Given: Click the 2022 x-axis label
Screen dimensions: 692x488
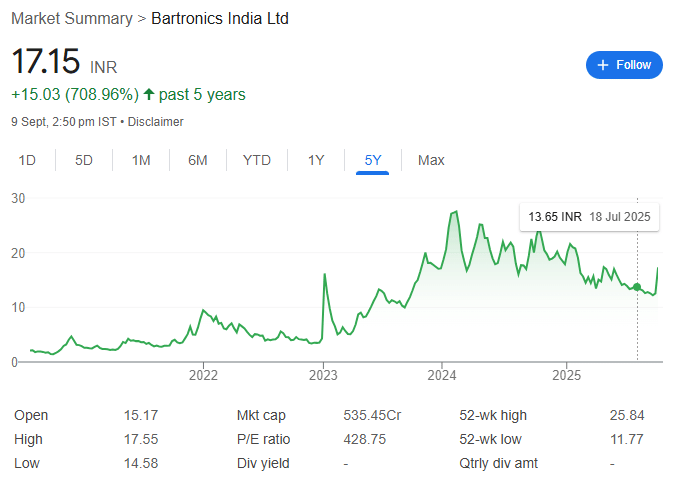Looking at the screenshot, I should (203, 375).
